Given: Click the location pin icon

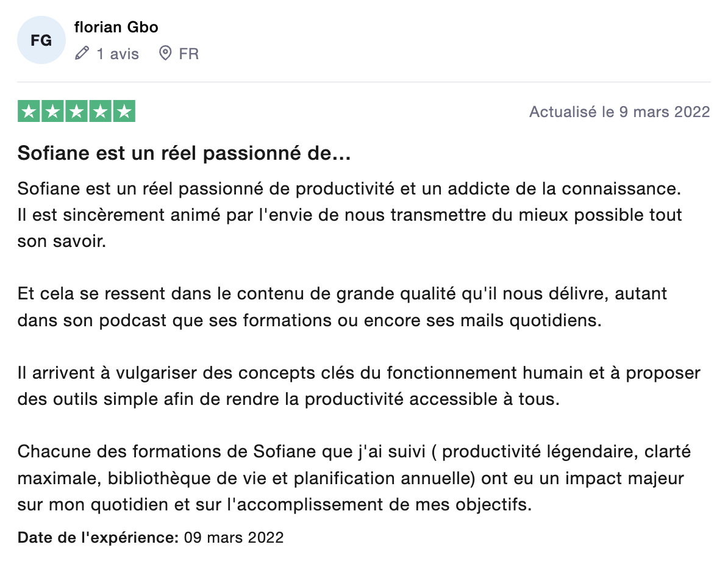Looking at the screenshot, I should (165, 54).
